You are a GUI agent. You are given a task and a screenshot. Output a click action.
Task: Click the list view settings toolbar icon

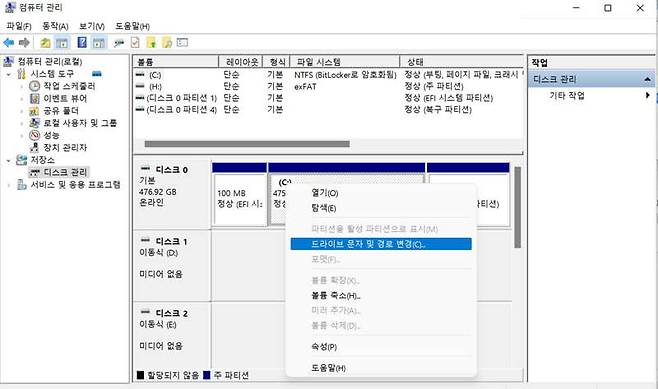(183, 42)
